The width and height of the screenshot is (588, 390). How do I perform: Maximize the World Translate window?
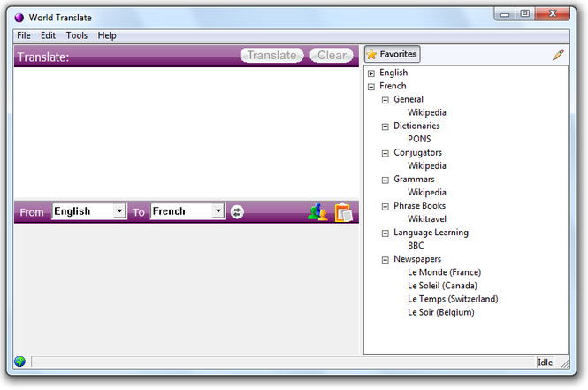pos(525,14)
